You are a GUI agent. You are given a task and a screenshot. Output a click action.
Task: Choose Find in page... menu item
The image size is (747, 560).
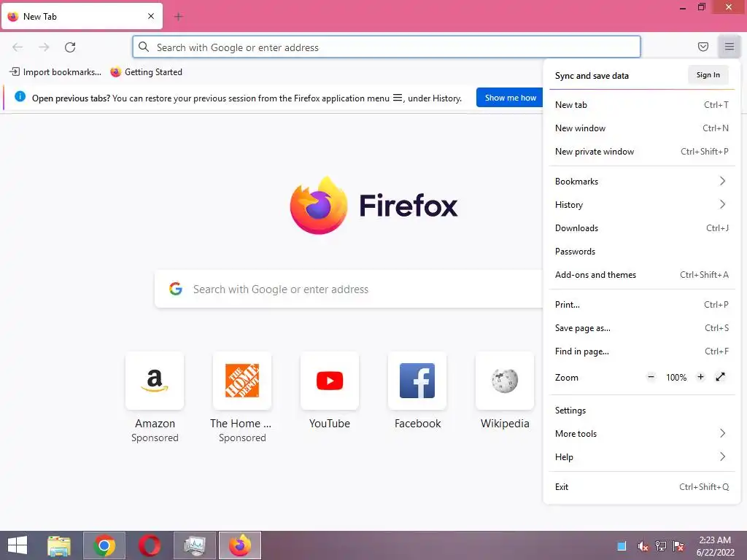641,351
